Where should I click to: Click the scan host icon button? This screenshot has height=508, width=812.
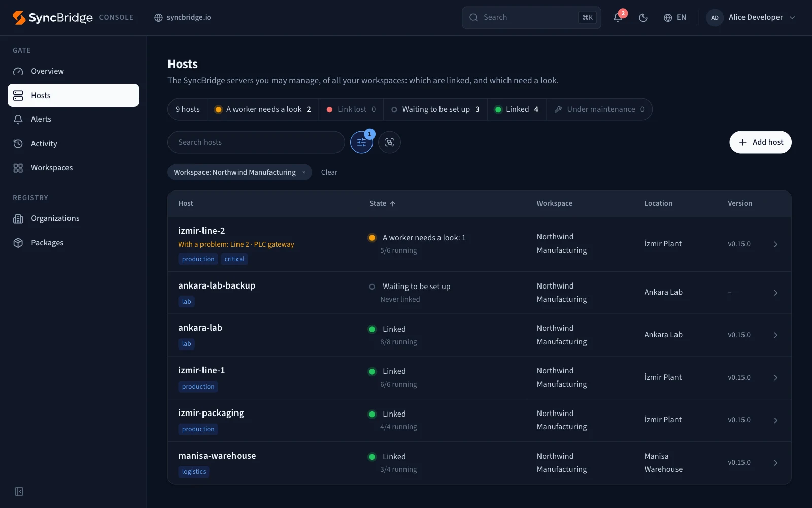click(x=389, y=142)
